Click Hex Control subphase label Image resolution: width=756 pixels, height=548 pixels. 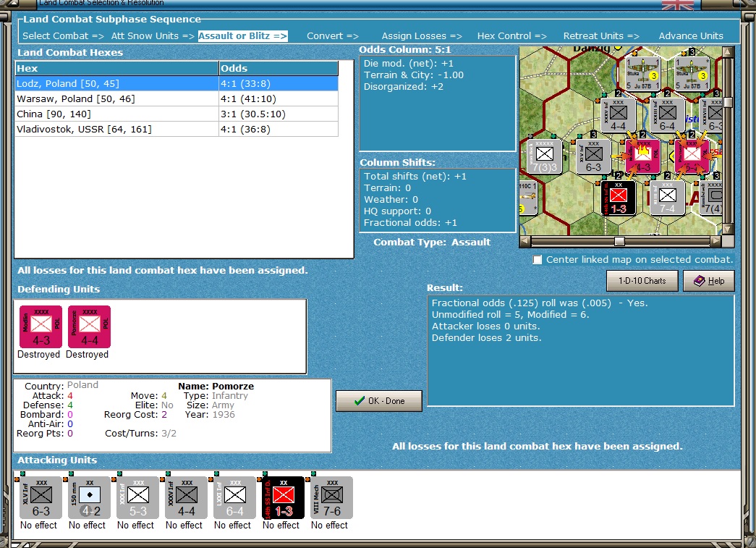coord(512,35)
